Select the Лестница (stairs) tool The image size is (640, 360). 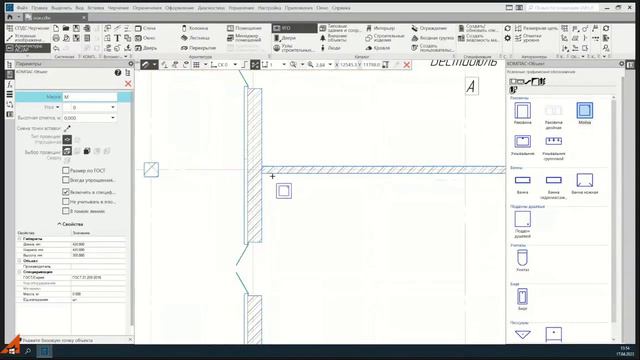[x=196, y=38]
